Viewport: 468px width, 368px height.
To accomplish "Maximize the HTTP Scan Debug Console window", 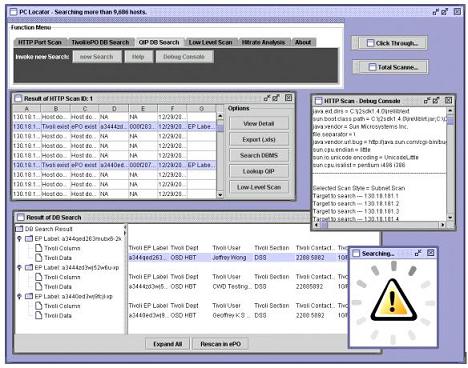I will pyautogui.click(x=436, y=100).
